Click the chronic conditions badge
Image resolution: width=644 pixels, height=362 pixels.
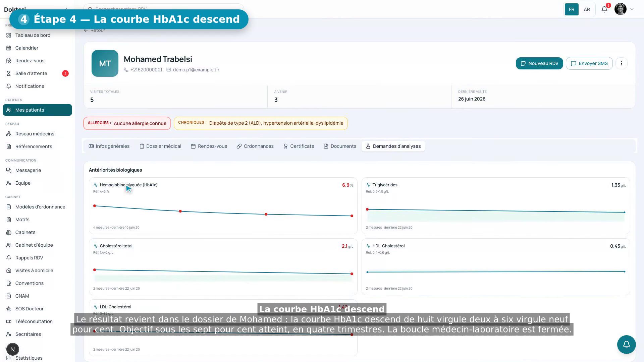261,123
